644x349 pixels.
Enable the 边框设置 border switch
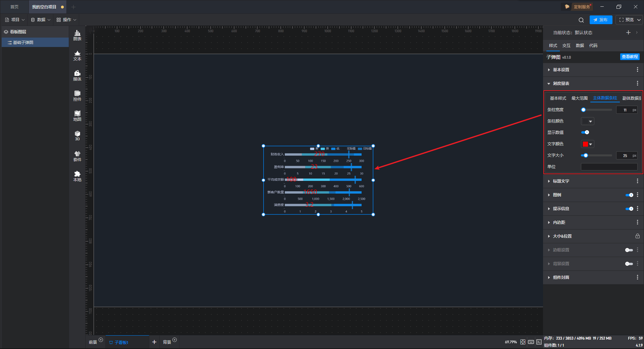(x=629, y=250)
